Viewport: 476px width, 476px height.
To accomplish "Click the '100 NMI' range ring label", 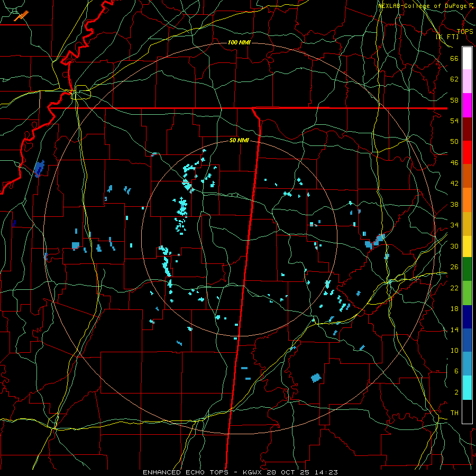I will click(x=239, y=42).
